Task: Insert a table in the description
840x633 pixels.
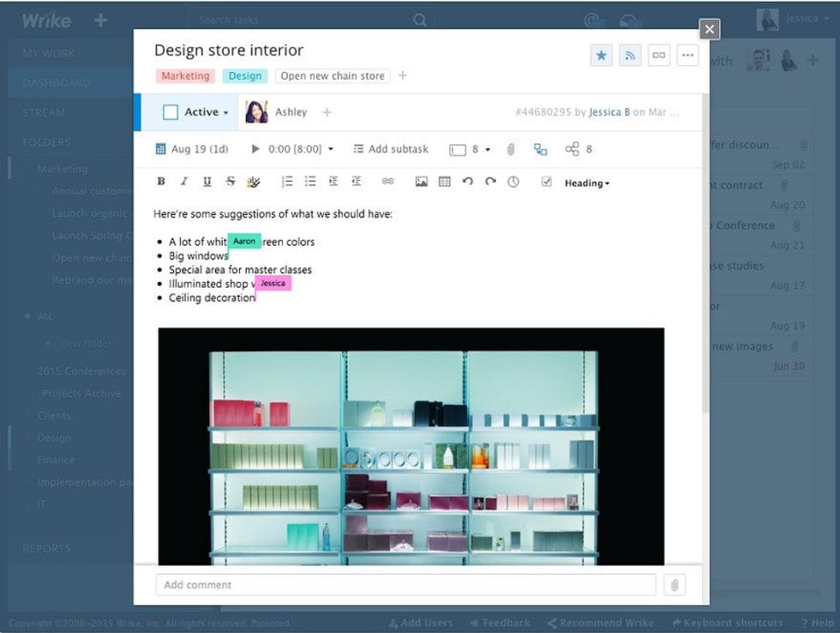Action: [444, 182]
